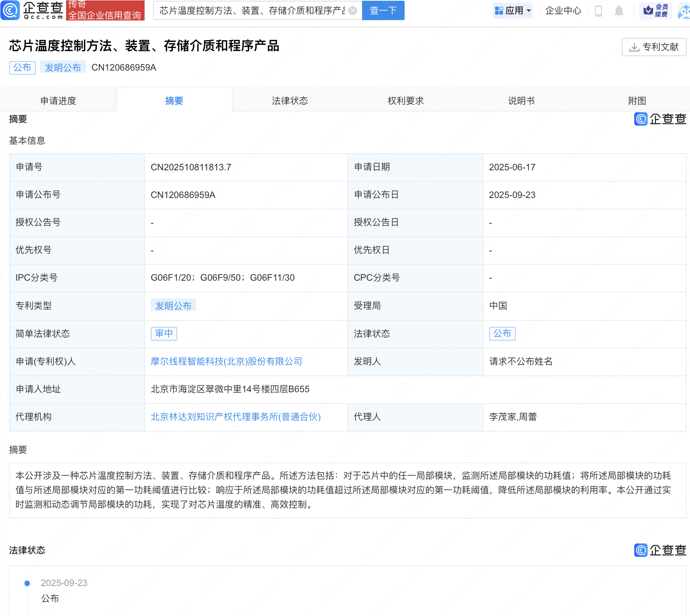Click the 企业中心 header link
This screenshot has height=616, width=690.
tap(563, 11)
